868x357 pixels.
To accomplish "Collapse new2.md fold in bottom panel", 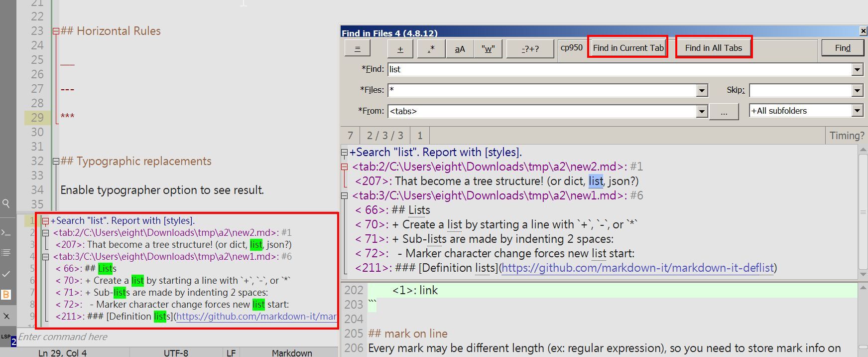I will tap(45, 233).
